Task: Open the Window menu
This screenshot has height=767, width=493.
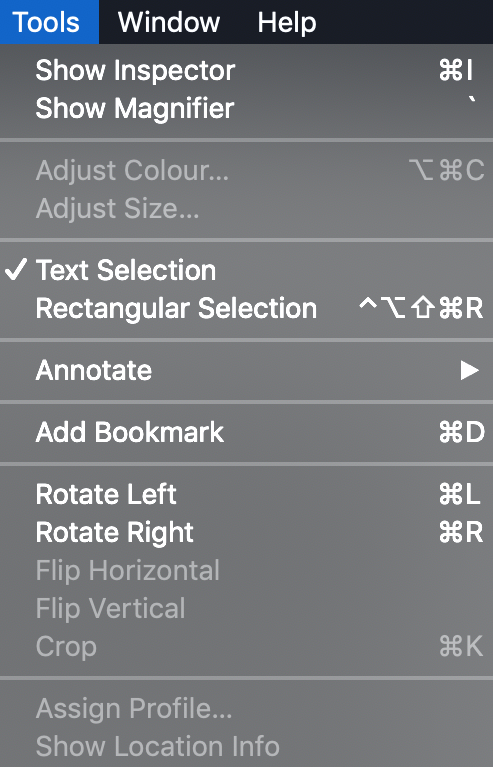Action: (169, 22)
